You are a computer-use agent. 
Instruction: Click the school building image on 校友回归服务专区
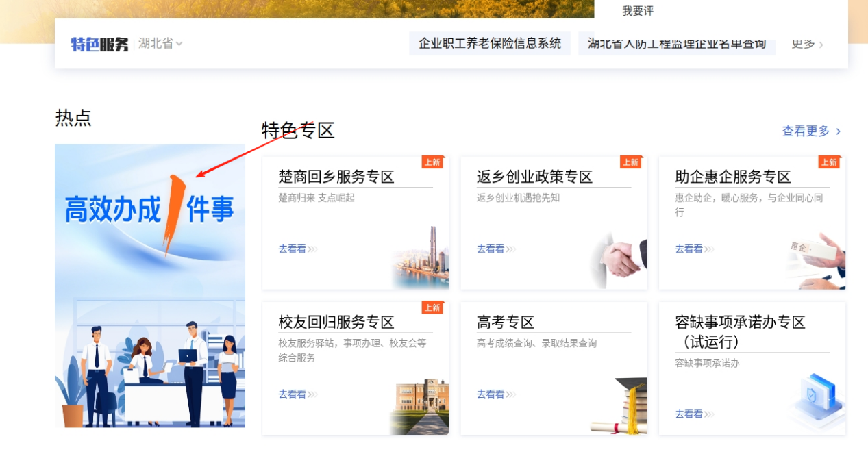421,406
